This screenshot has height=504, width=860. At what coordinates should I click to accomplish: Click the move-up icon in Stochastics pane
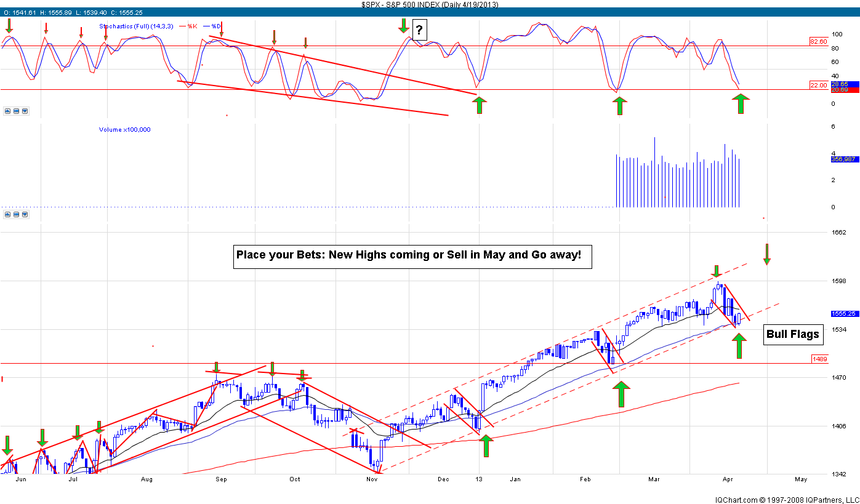tap(7, 111)
